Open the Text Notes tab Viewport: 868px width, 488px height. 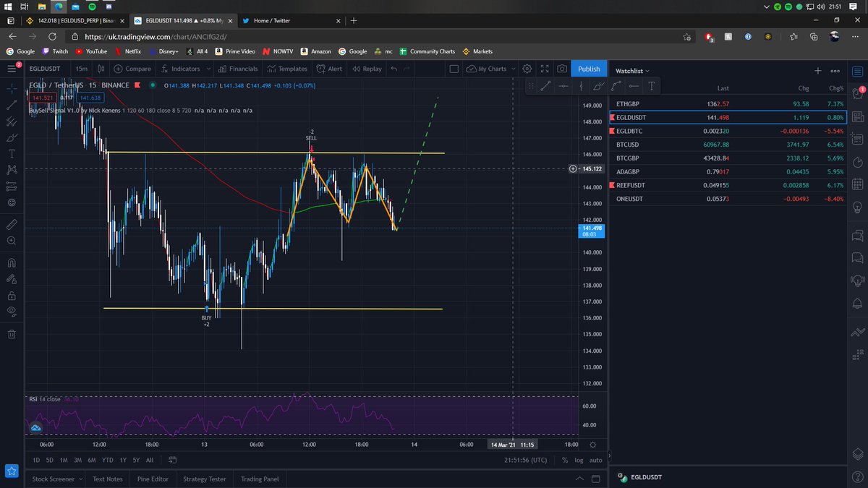coord(108,479)
